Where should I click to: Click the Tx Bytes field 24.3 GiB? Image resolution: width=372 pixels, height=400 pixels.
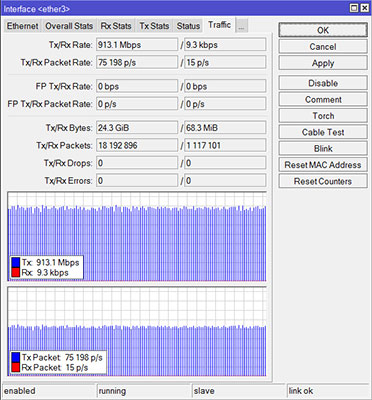tap(137, 128)
